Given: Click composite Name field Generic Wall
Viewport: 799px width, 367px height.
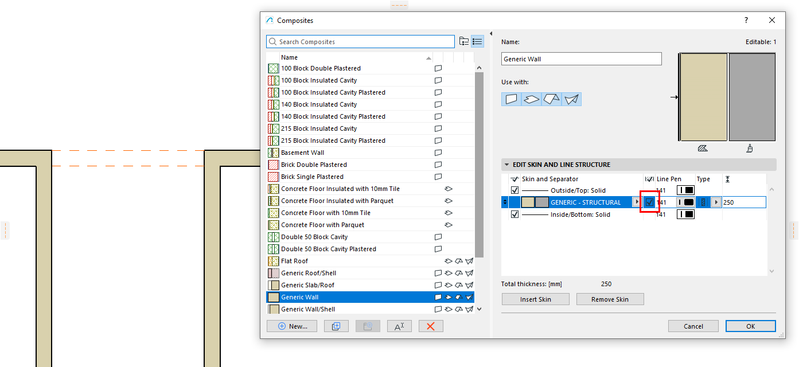Looking at the screenshot, I should 581,59.
